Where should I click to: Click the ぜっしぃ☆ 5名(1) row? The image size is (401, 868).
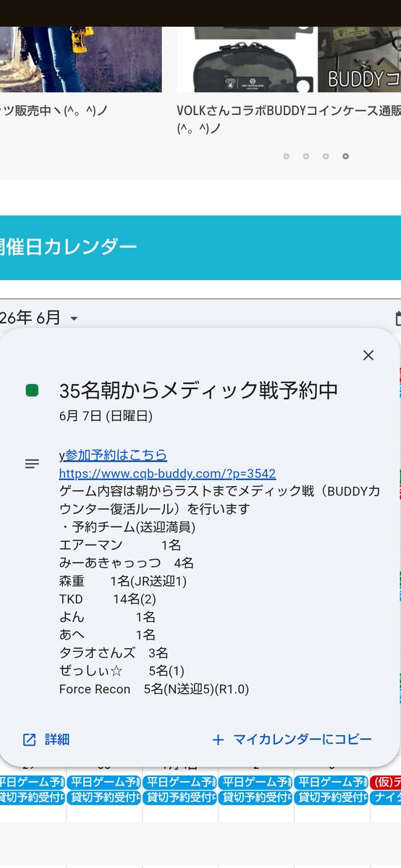click(122, 671)
